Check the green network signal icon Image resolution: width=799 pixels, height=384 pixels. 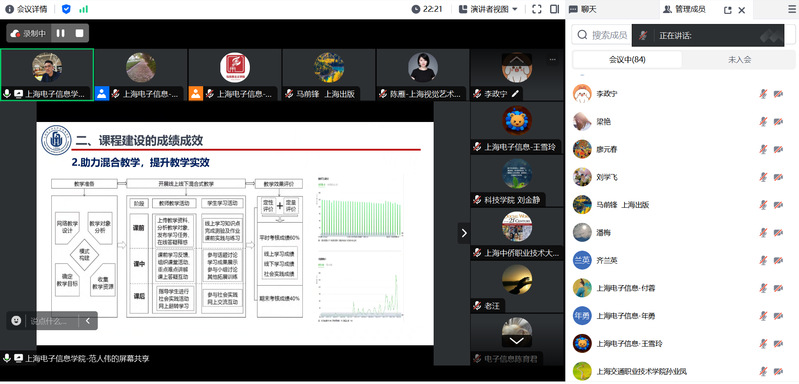84,9
